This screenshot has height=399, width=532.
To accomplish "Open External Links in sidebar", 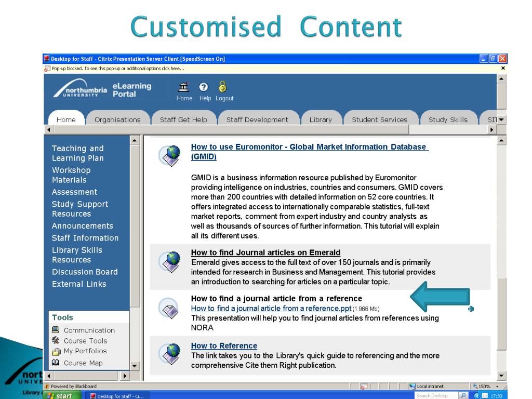I will click(79, 284).
